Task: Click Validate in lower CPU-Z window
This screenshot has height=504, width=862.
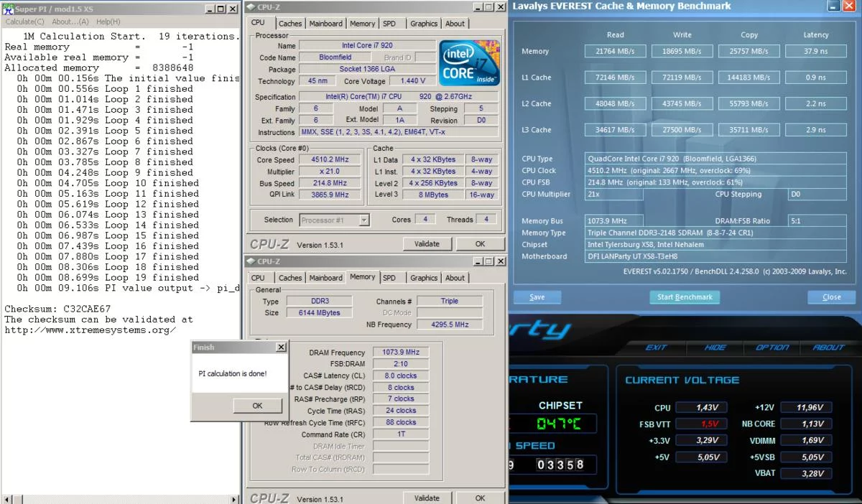Action: pos(427,498)
